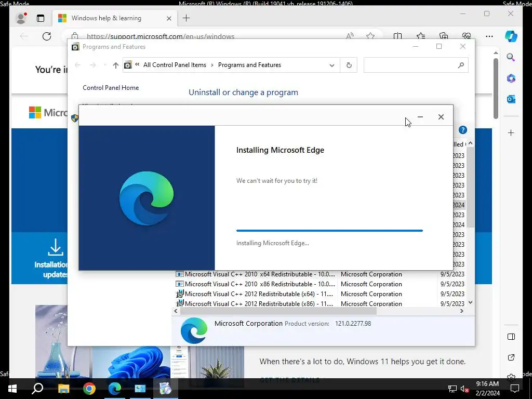The height and width of the screenshot is (399, 532).
Task: Toggle sidebar layout icon near bottom
Action: click(x=511, y=337)
